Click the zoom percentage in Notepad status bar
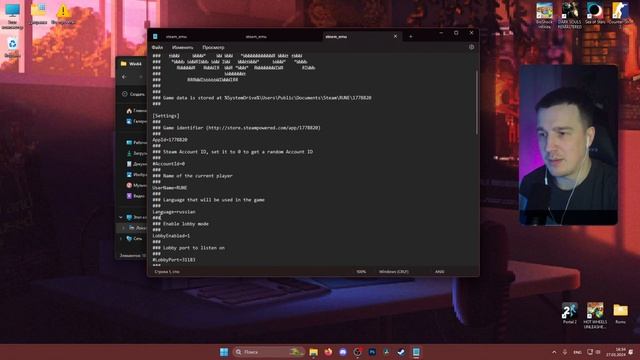 361,271
